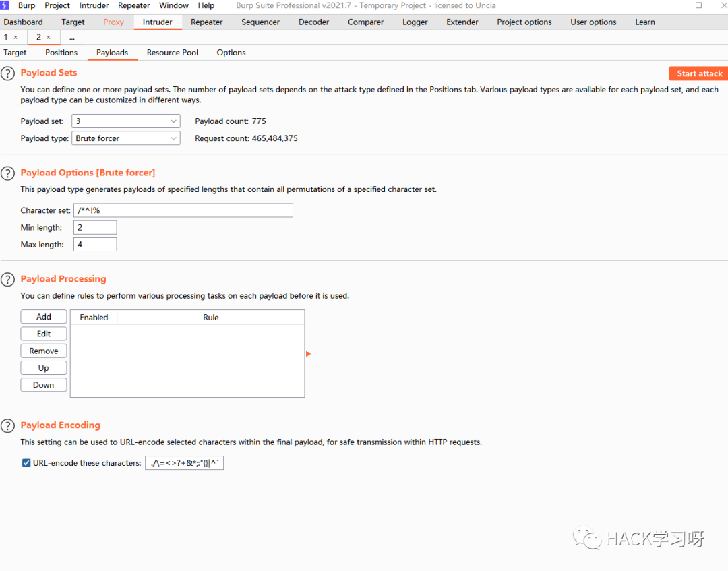Switch to the User options tab
This screenshot has height=571, width=728.
coord(593,22)
